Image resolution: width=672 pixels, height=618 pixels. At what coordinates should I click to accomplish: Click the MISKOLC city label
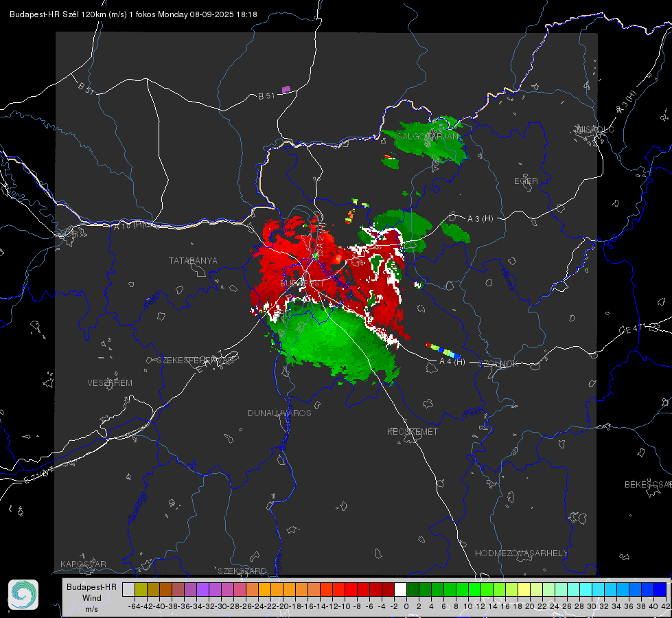(595, 130)
